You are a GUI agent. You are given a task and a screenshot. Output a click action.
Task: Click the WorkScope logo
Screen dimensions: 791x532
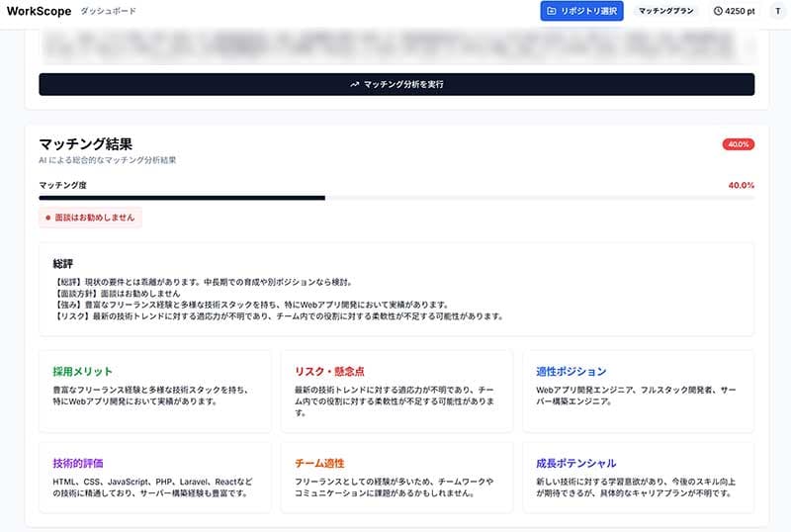[36, 11]
